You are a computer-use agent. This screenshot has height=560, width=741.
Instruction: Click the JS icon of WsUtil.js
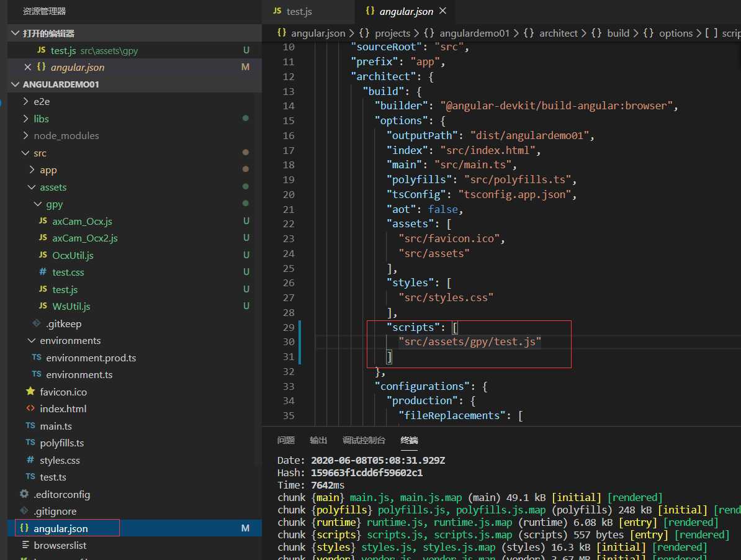tap(43, 305)
